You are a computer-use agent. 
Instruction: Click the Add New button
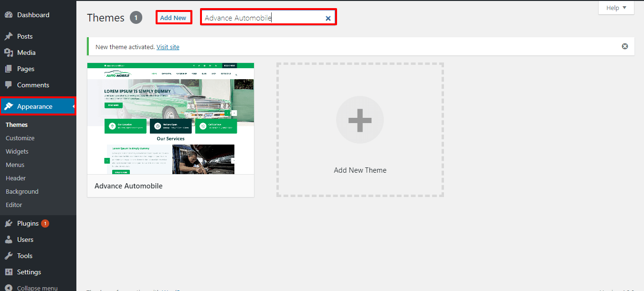point(173,18)
